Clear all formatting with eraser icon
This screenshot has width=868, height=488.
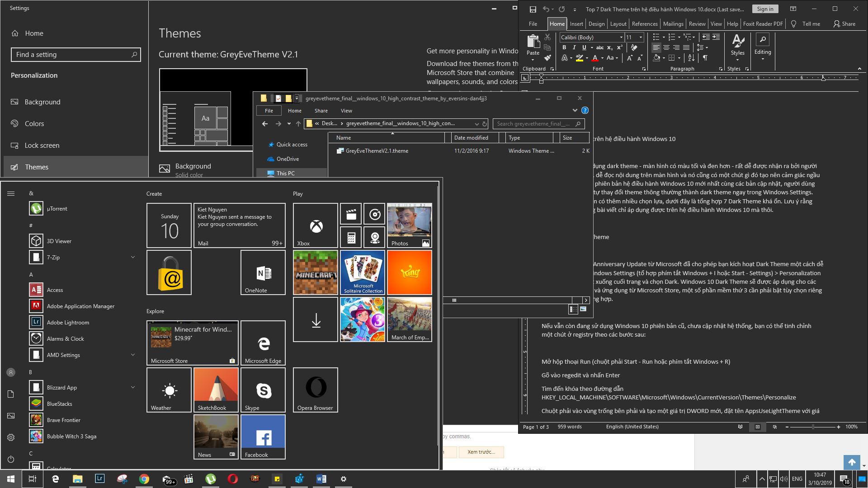[x=633, y=47]
